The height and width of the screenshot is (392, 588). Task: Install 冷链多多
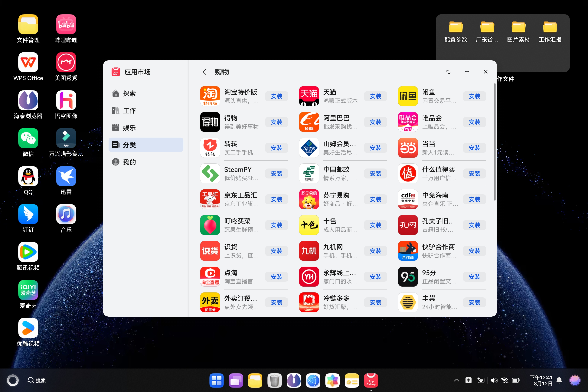point(375,302)
